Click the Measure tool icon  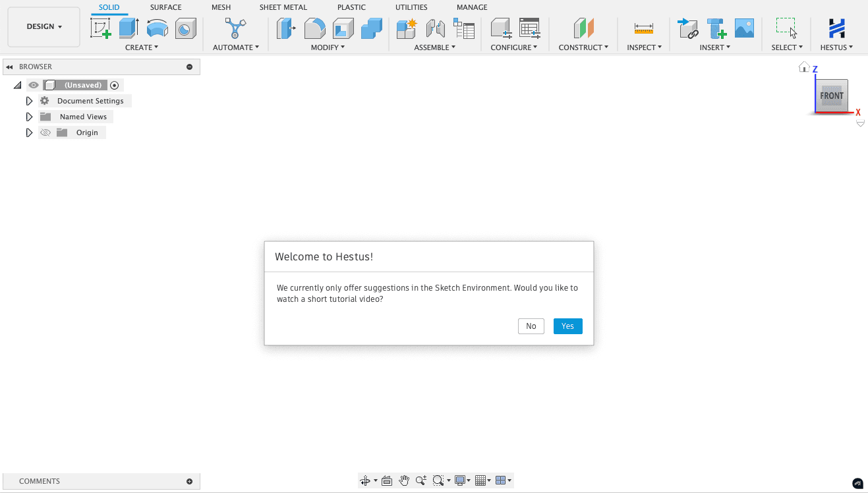point(643,28)
